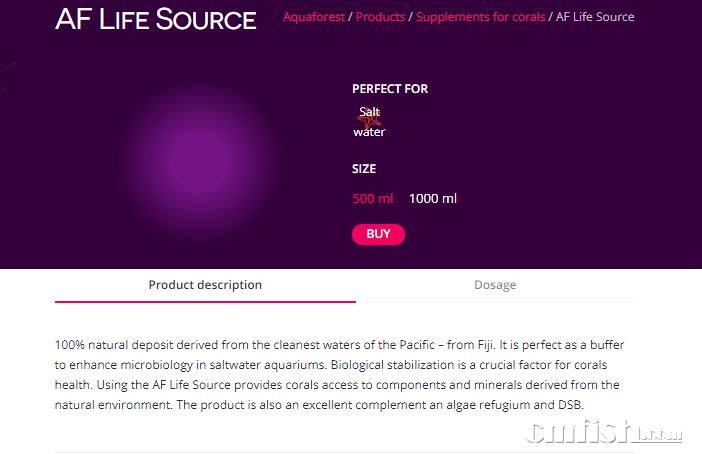Screen dimensions: 702x454
Task: Click the Salt water starfish icon
Action: point(370,121)
